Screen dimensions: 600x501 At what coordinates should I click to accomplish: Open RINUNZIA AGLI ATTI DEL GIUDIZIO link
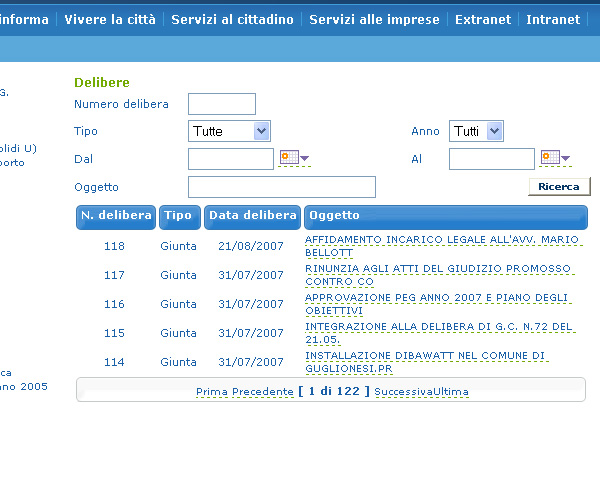point(438,275)
